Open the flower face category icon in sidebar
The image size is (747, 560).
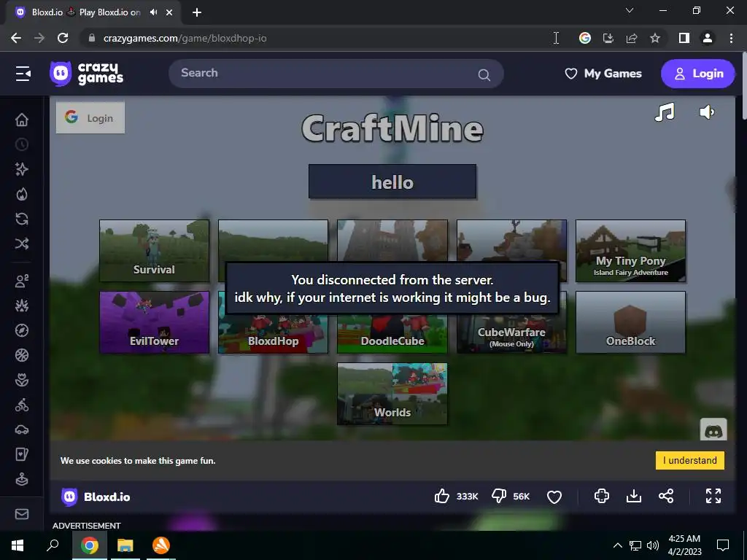(x=22, y=380)
